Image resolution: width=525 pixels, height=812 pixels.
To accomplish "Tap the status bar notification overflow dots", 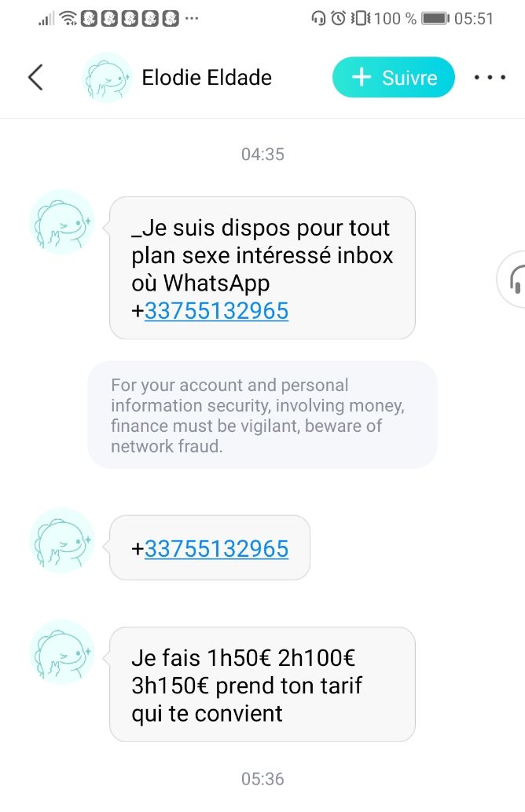I will click(x=192, y=19).
